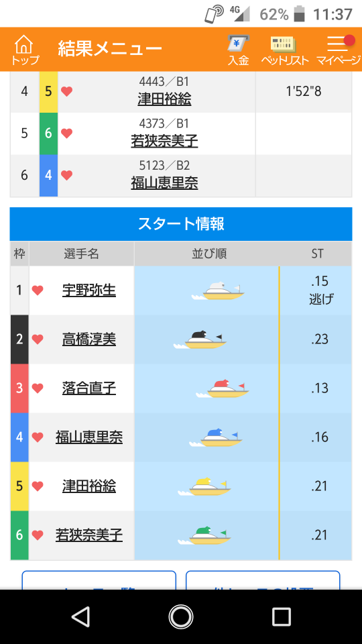
Task: Click the red boat icon of lane 3
Action: (x=223, y=388)
